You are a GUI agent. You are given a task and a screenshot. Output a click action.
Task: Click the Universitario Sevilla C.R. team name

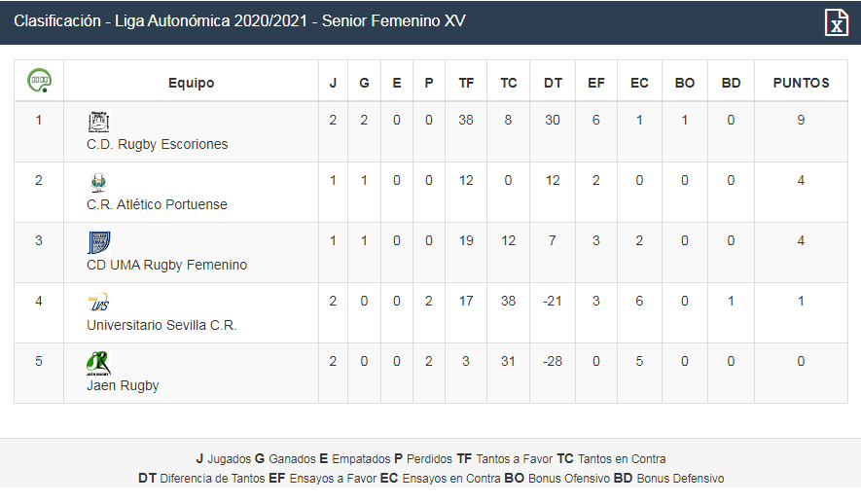pyautogui.click(x=161, y=326)
